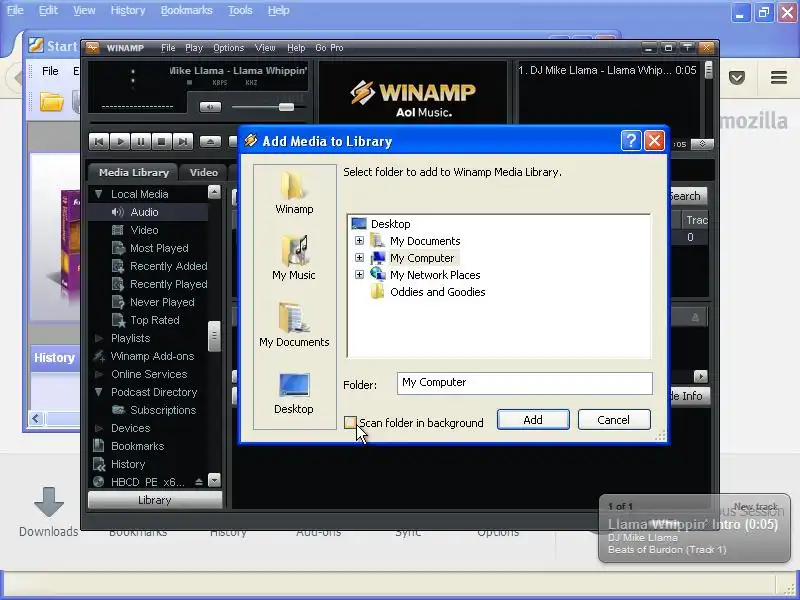Open Top Rated smart view

point(155,320)
